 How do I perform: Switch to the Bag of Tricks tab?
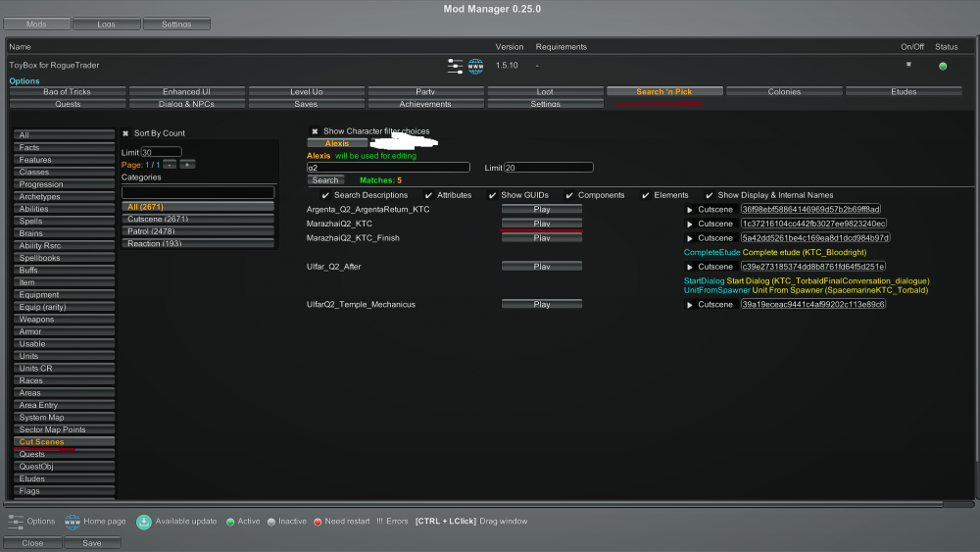[68, 91]
